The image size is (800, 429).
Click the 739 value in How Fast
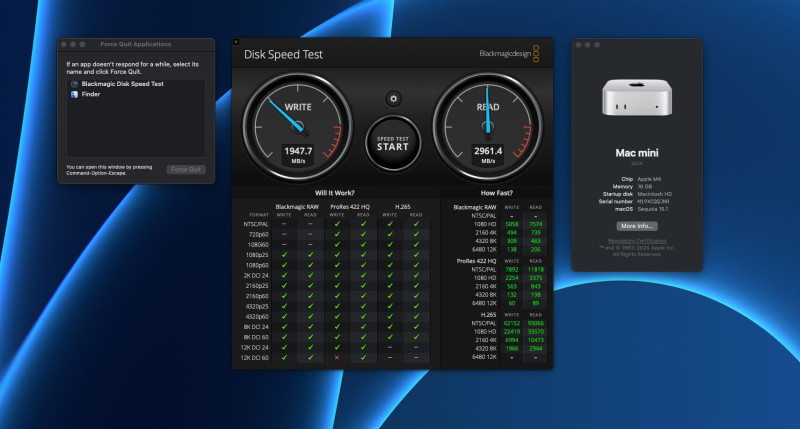(536, 233)
